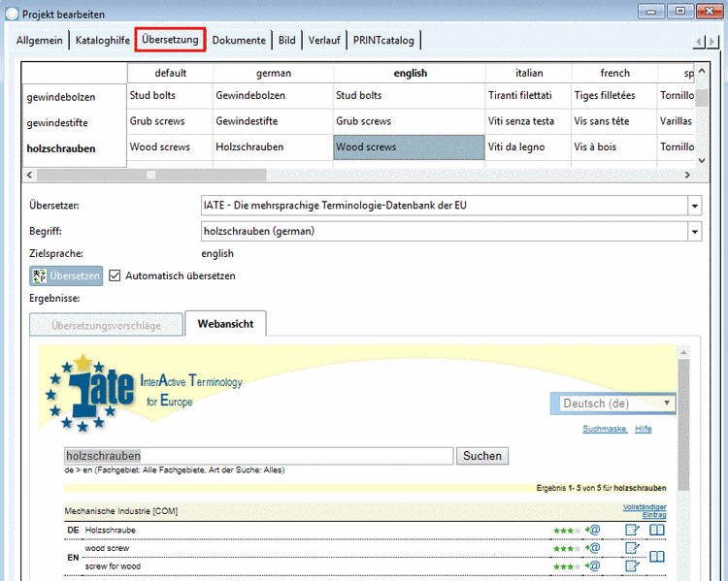Click the IATE search field containing holzschrauben
The height and width of the screenshot is (581, 728).
[x=258, y=456]
